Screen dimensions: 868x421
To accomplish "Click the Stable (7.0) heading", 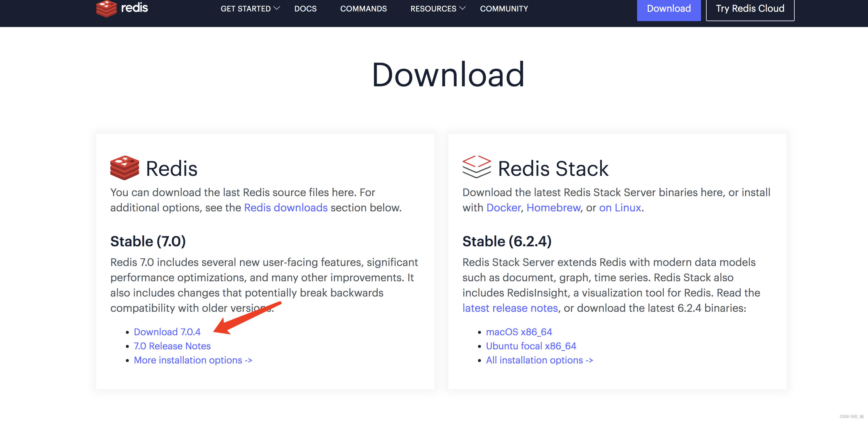I will click(148, 241).
